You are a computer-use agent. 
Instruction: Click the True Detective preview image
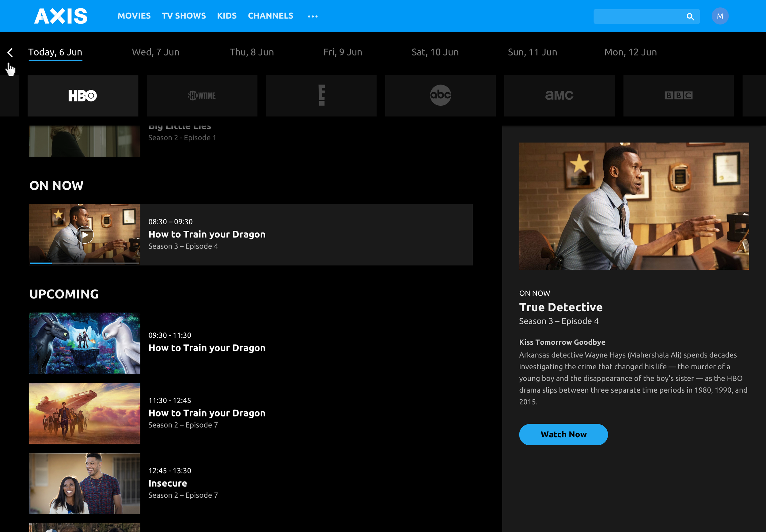coord(634,206)
